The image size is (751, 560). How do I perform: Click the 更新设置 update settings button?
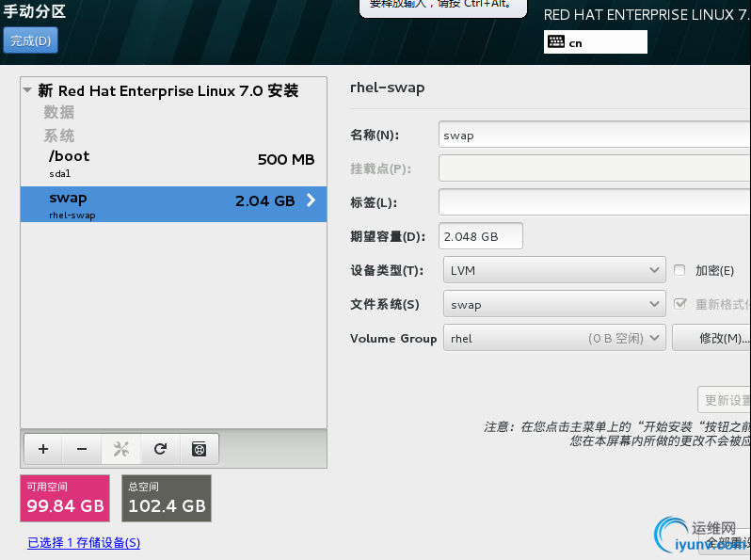pos(725,399)
